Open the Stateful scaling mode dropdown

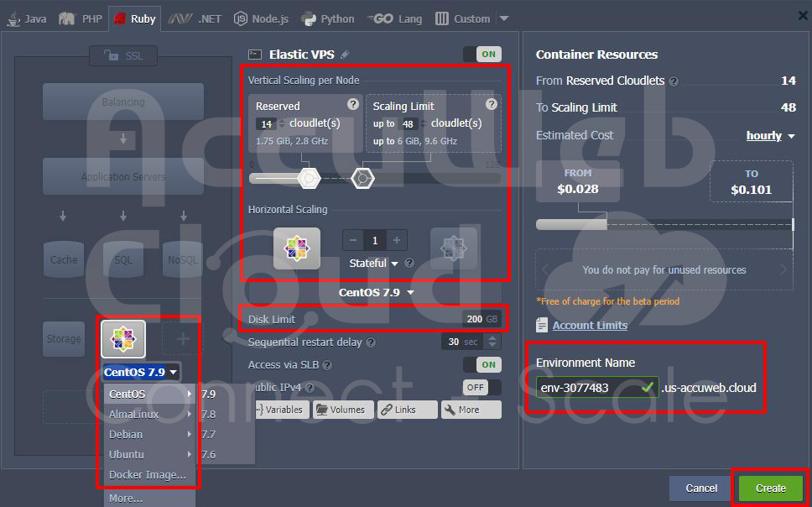coord(374,263)
